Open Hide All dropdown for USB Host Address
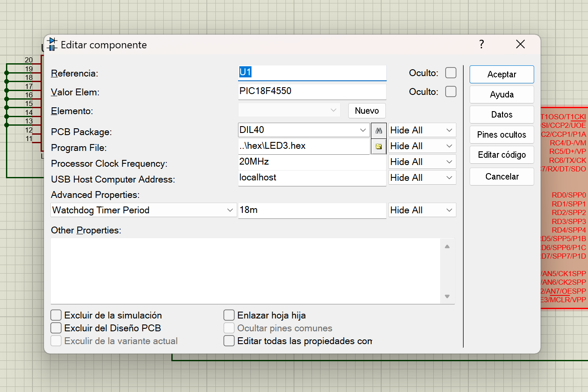The width and height of the screenshot is (588, 392). 422,177
